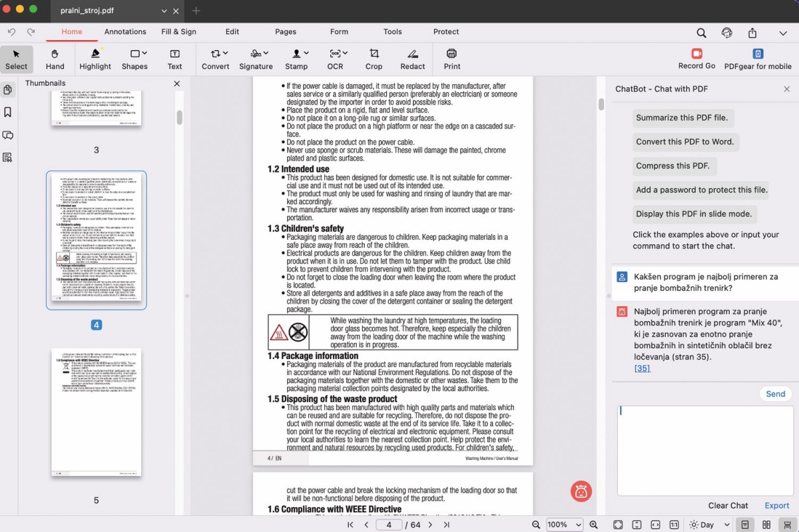Select the page 5 thumbnail
The width and height of the screenshot is (799, 532).
[x=97, y=411]
